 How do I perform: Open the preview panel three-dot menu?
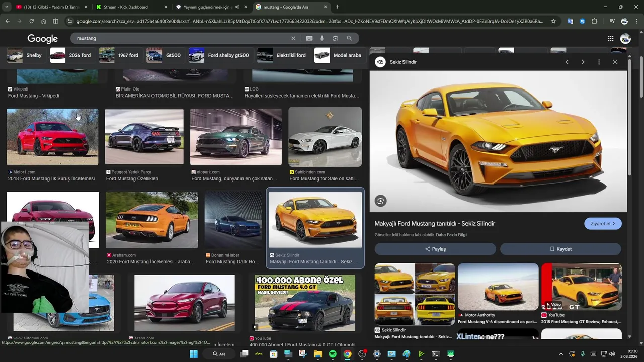click(x=599, y=62)
